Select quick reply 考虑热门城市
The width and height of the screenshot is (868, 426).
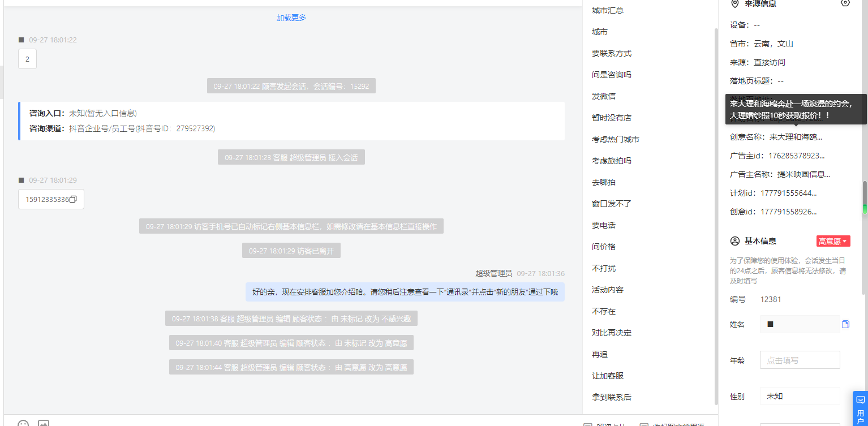pos(616,139)
